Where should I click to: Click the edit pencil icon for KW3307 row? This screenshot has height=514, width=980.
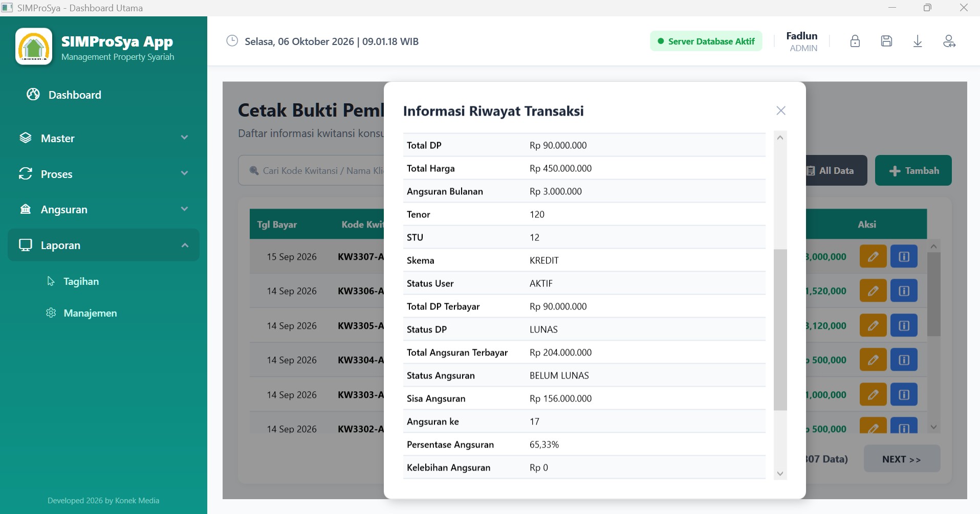pyautogui.click(x=873, y=257)
